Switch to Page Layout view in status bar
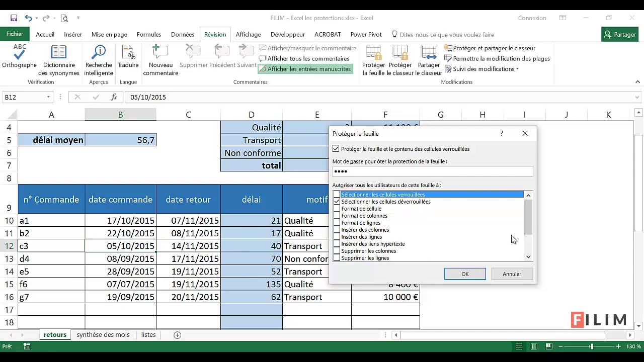644x362 pixels. 534,346
